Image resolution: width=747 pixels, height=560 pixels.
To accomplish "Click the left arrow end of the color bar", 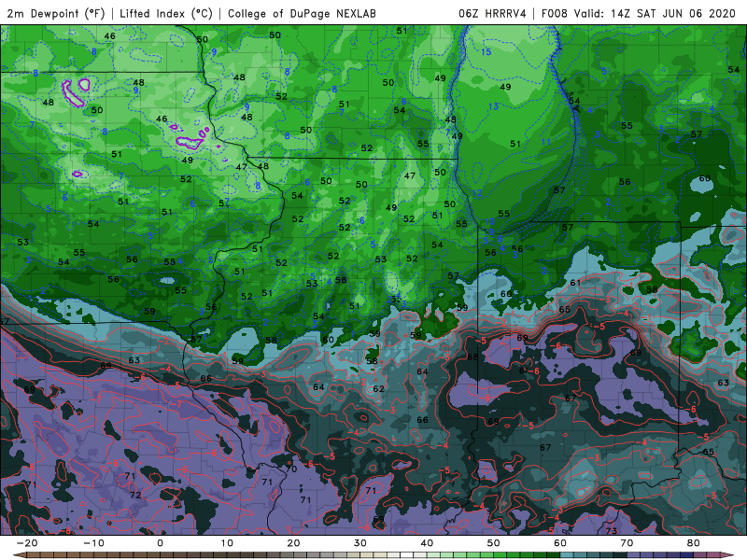I will point(19,555).
